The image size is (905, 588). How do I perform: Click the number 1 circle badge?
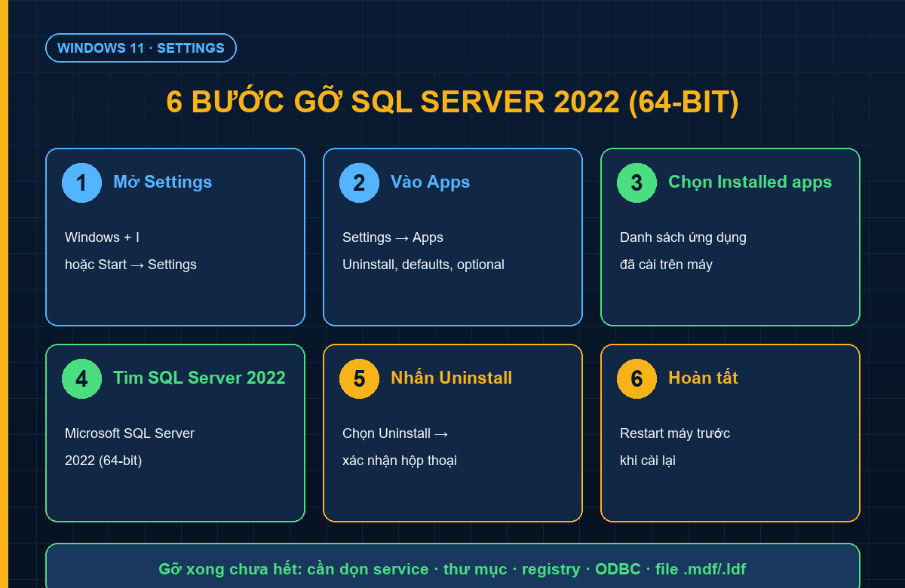point(81,182)
